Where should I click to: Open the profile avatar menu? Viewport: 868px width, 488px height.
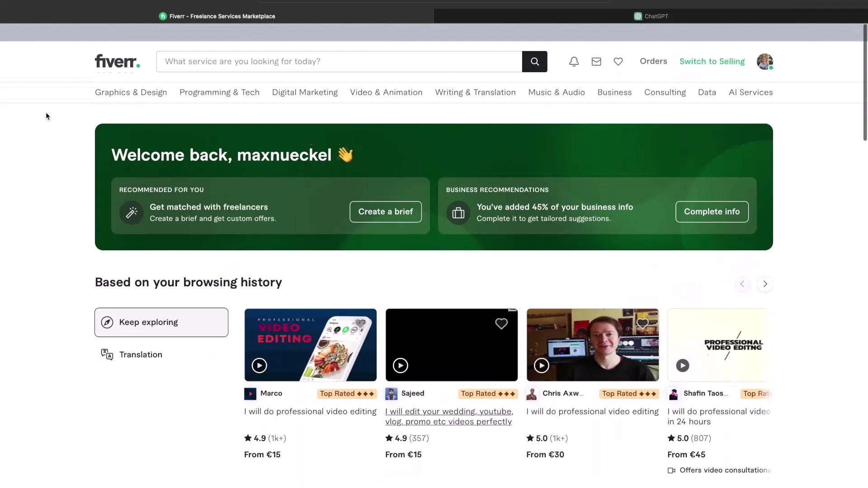point(764,61)
